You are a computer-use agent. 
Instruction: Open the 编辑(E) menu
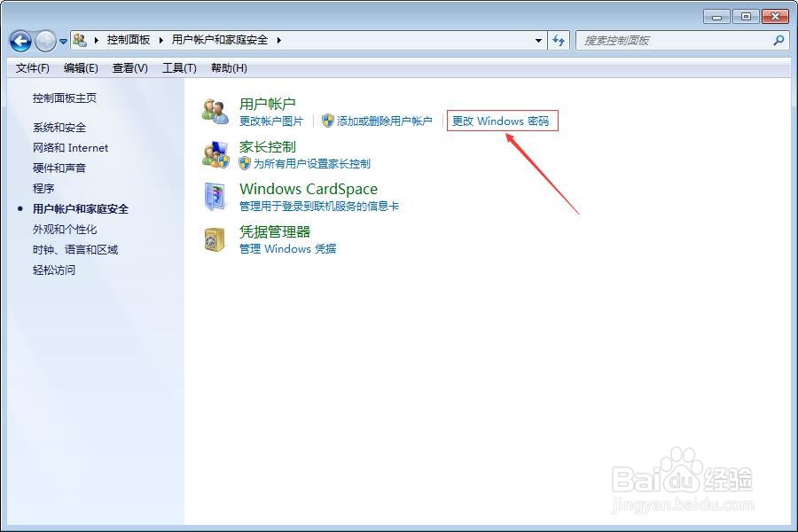click(81, 67)
